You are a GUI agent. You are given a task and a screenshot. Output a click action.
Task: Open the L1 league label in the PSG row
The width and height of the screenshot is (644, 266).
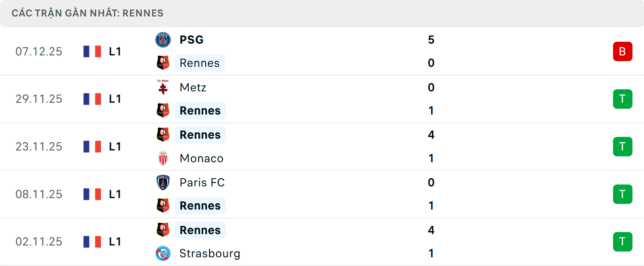tap(114, 51)
